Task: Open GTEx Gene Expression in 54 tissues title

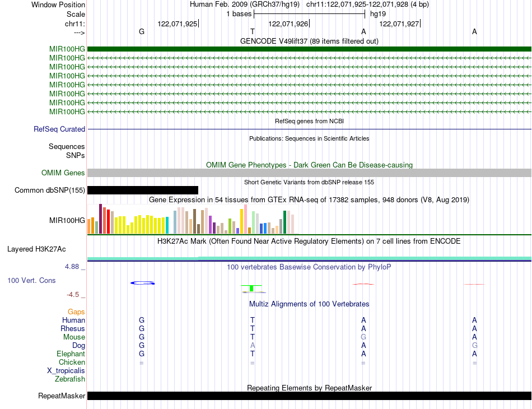Action: click(x=309, y=199)
